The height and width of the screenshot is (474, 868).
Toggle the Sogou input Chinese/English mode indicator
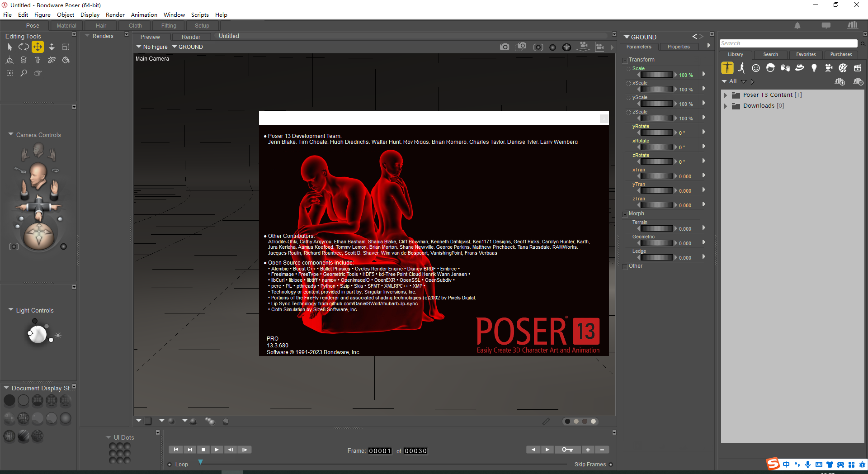(x=786, y=465)
